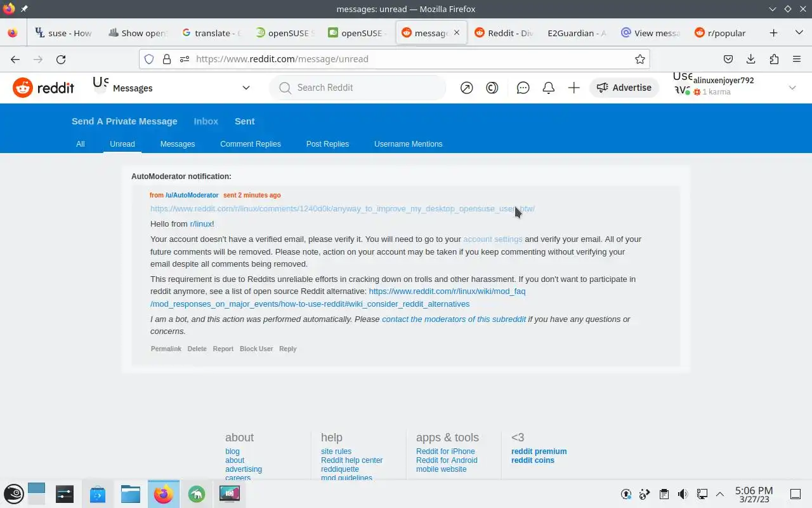Select the Inbox section
812x508 pixels.
coord(206,121)
